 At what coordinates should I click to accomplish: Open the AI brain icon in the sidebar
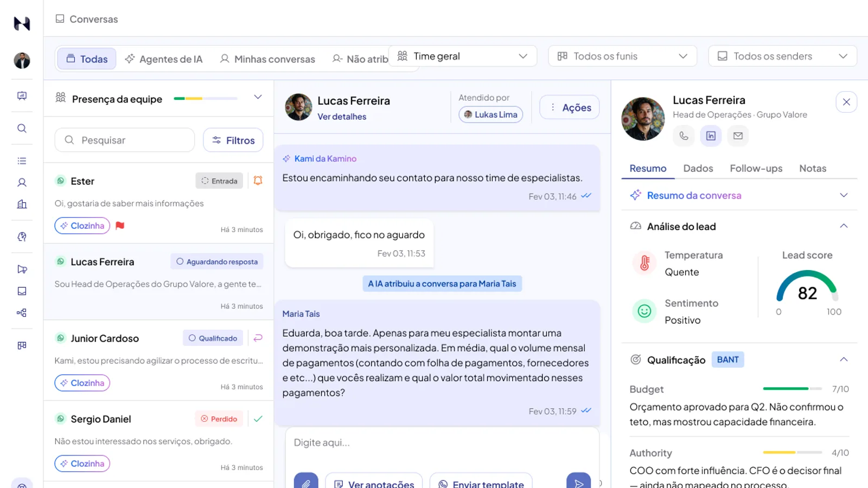click(x=22, y=237)
